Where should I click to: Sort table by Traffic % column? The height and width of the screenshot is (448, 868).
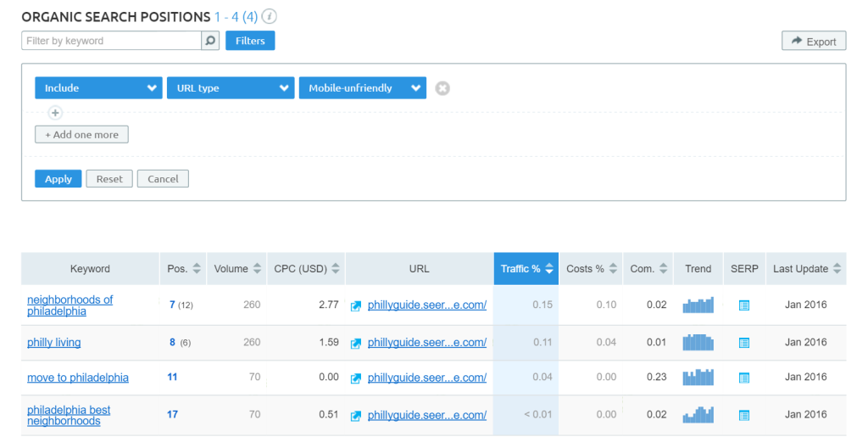point(526,269)
